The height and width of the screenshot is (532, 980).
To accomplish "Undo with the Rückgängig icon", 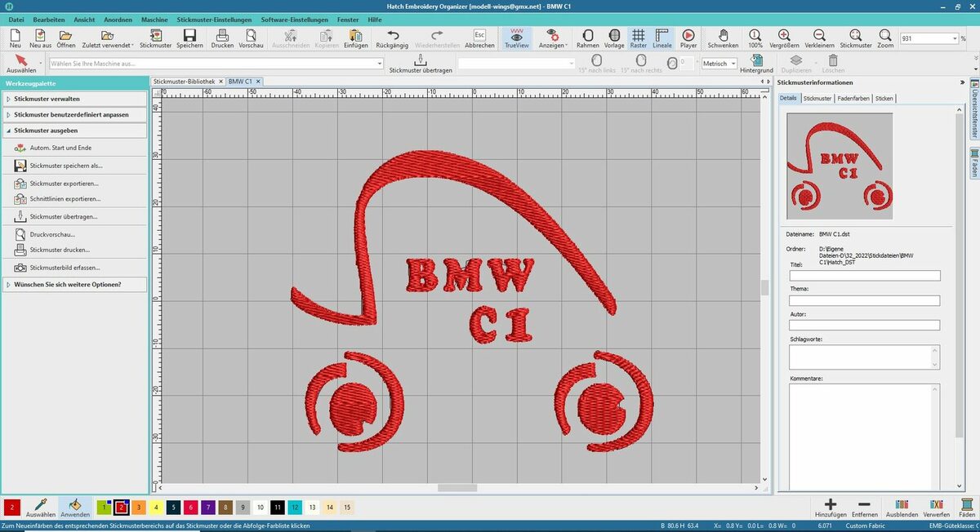I will pyautogui.click(x=393, y=38).
